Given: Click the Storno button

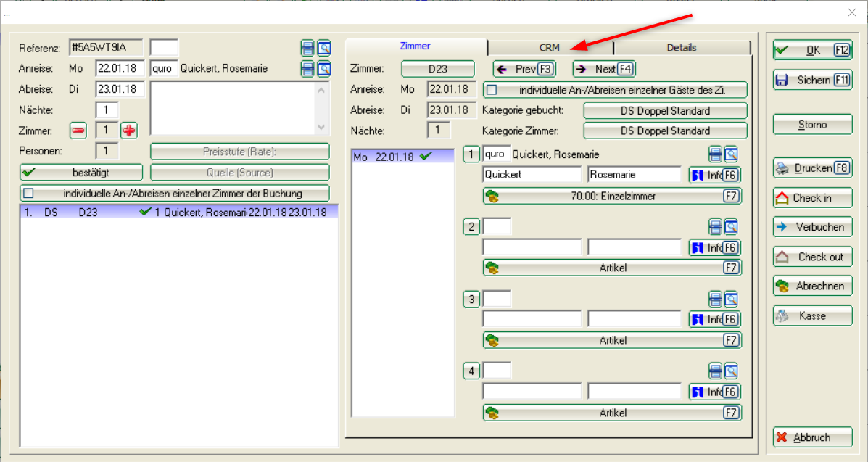Looking at the screenshot, I should click(x=812, y=125).
